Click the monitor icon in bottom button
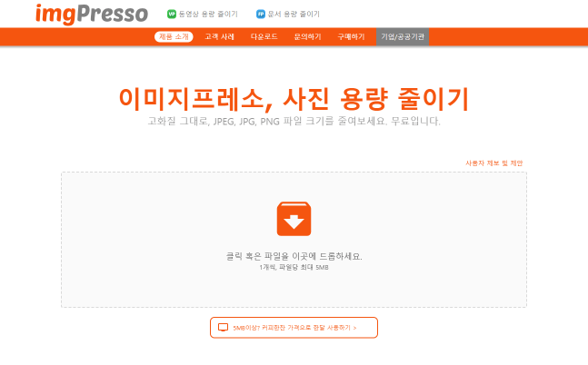 [224, 328]
